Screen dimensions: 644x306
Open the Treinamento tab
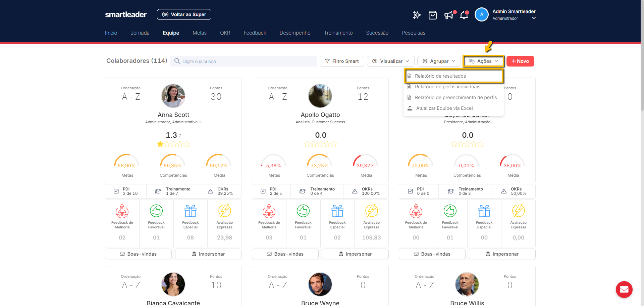[338, 33]
